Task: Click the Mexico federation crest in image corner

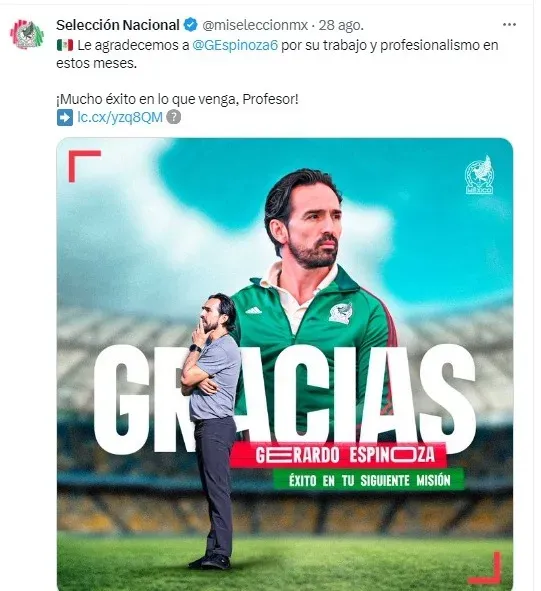Action: tap(479, 175)
